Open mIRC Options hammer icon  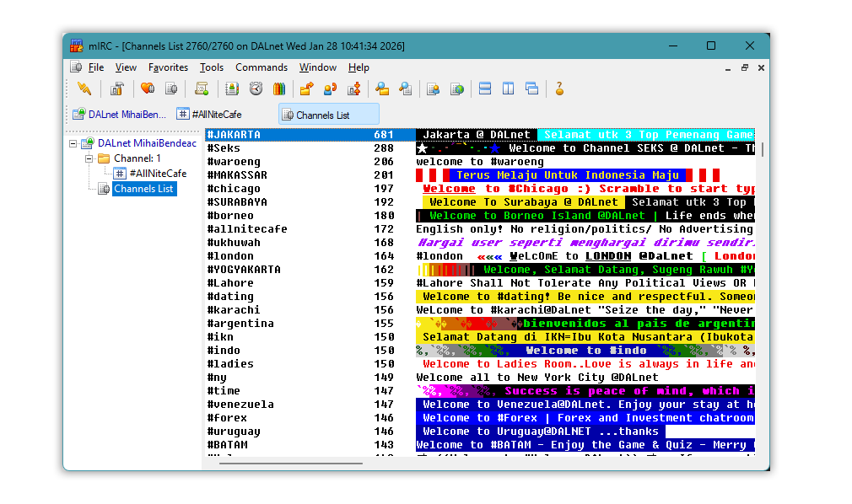coord(116,88)
